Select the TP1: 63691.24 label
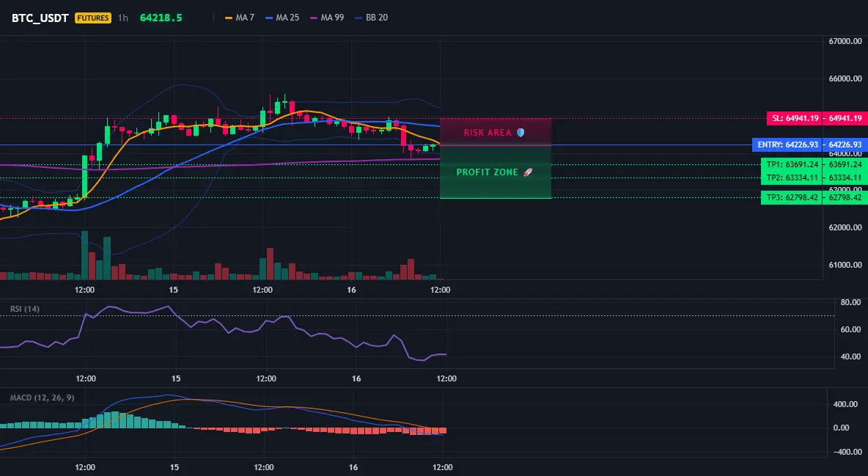Viewport: 868px width, 476px height. [x=792, y=164]
